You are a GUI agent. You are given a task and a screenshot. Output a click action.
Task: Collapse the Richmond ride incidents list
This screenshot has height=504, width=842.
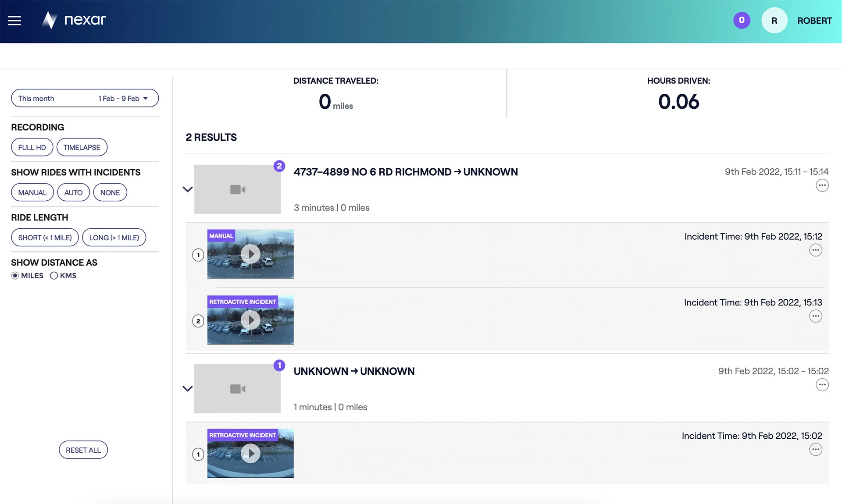pos(188,189)
